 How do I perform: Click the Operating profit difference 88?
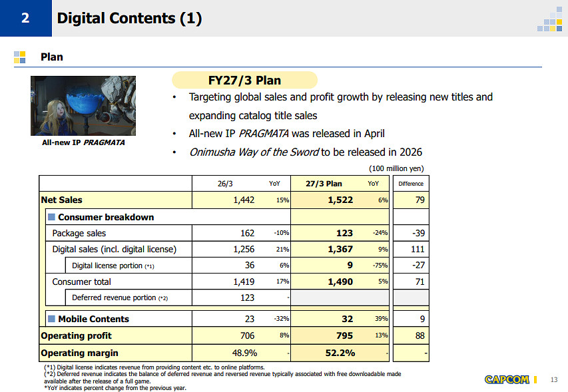420,335
